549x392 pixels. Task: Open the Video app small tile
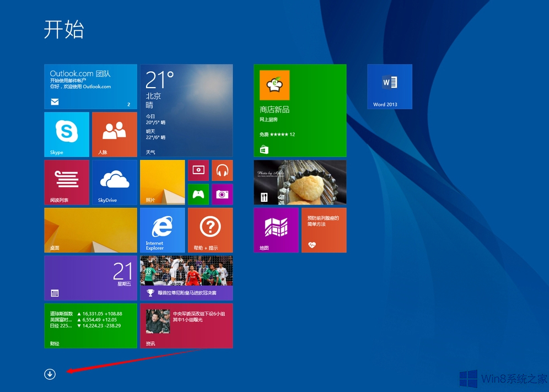(198, 170)
